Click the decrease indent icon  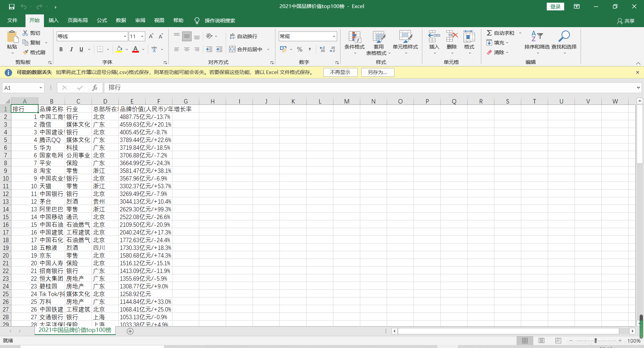(x=209, y=49)
